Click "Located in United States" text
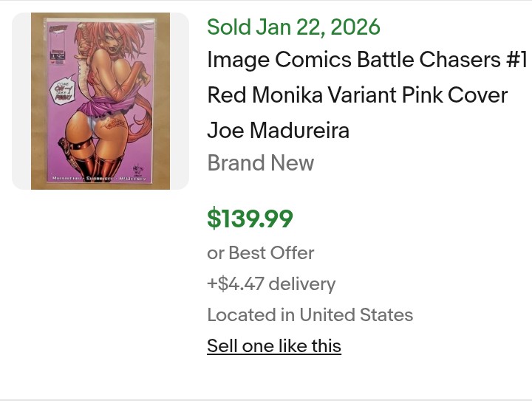The width and height of the screenshot is (532, 406). (310, 315)
